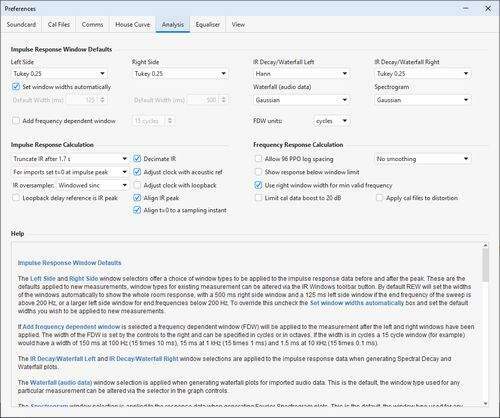
Task: Toggle Align t=0 to a sampling instant
Action: tap(137, 210)
